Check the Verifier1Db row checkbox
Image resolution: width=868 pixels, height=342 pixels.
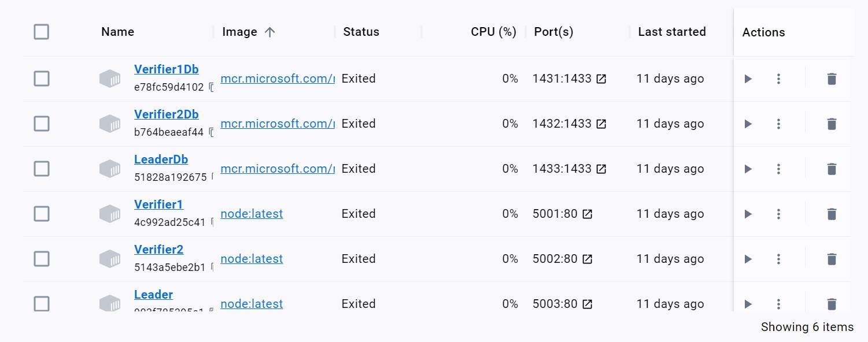tap(42, 79)
